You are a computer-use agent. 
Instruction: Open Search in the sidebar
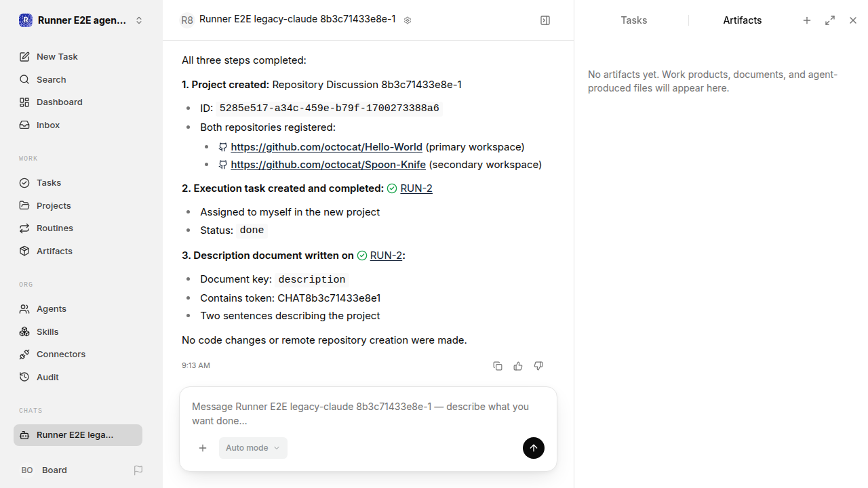[78, 79]
